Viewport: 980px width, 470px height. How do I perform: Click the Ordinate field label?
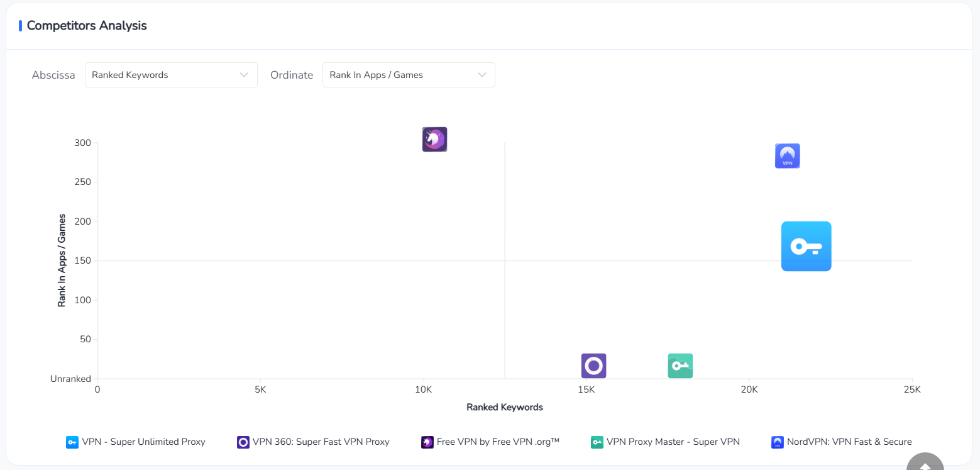[x=292, y=75]
